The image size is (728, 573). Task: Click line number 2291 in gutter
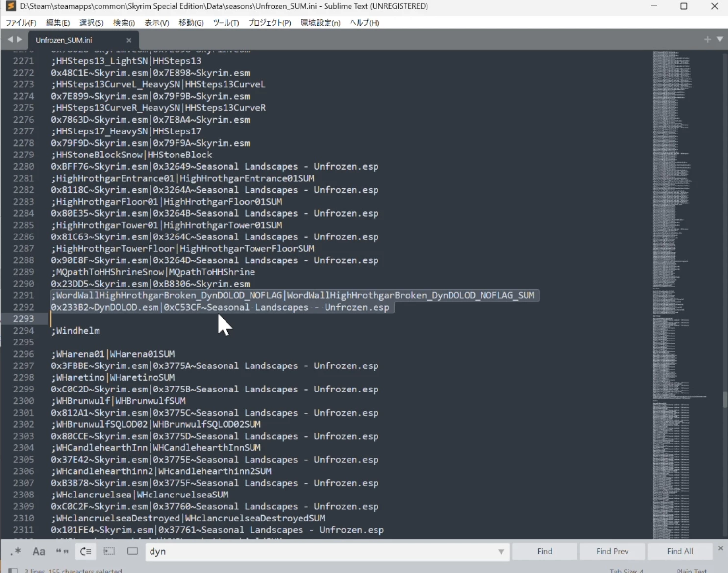coord(24,295)
